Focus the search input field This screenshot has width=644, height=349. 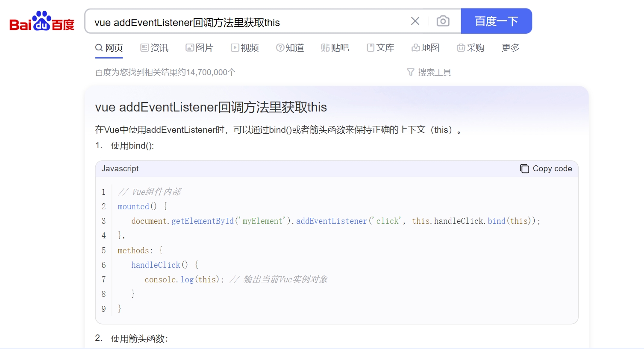click(x=248, y=22)
